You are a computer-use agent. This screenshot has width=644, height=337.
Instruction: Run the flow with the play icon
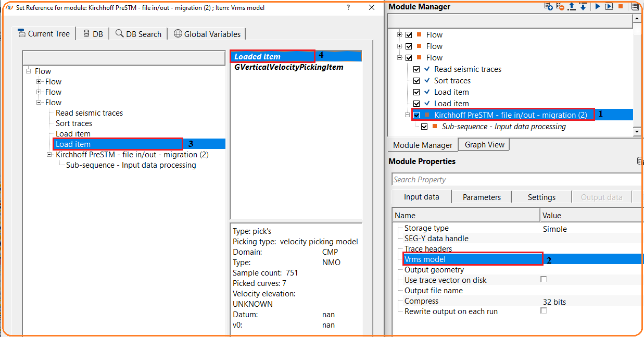tap(597, 7)
